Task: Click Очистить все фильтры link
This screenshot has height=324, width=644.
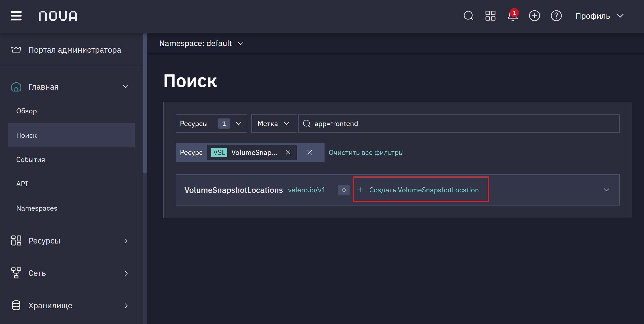Action: tap(366, 153)
